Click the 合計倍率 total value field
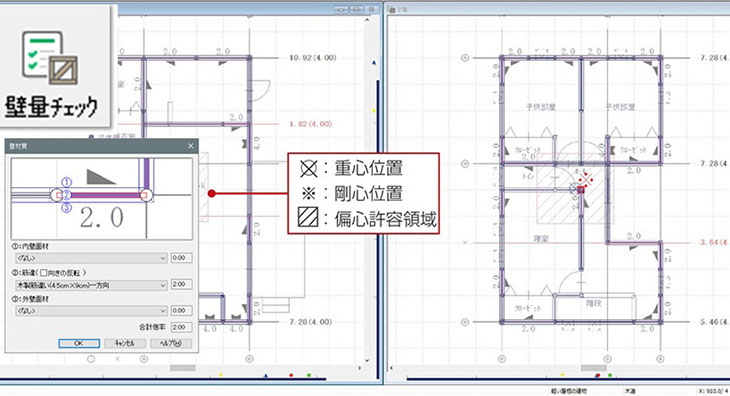Image resolution: width=730 pixels, height=396 pixels. (181, 327)
